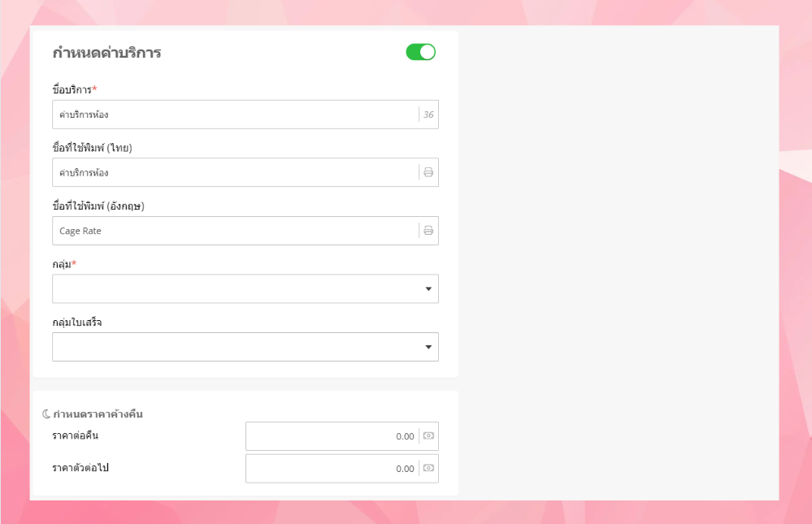Click the กำหนดค่าบริการ heading
The height and width of the screenshot is (524, 812).
pyautogui.click(x=106, y=54)
